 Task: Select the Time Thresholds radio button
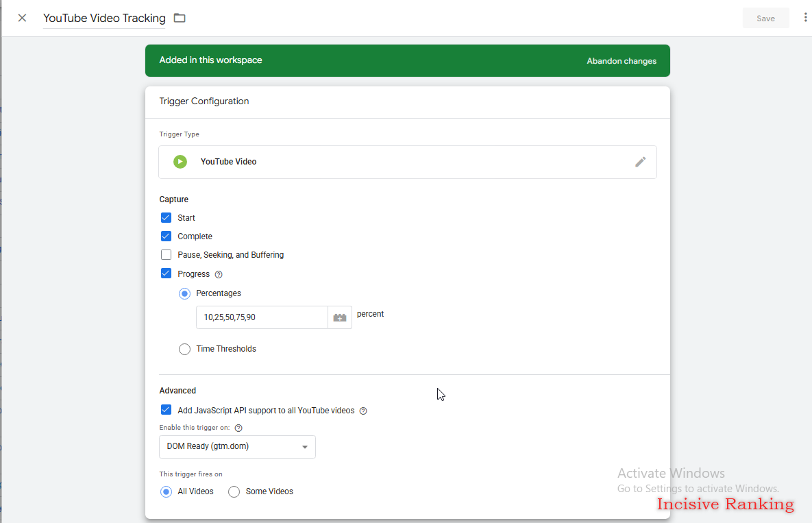tap(184, 349)
